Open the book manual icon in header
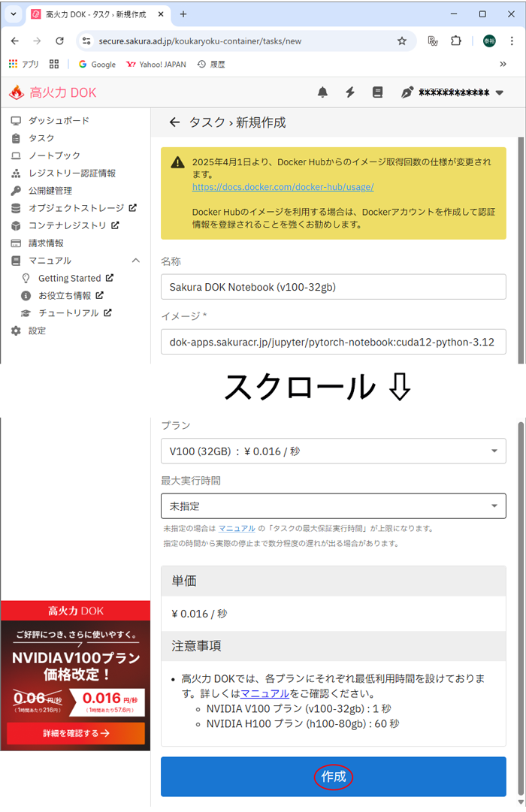 (377, 92)
